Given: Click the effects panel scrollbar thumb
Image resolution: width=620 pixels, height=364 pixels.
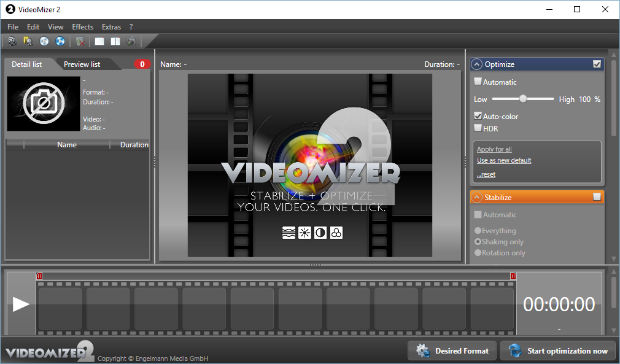Looking at the screenshot, I should click(614, 98).
